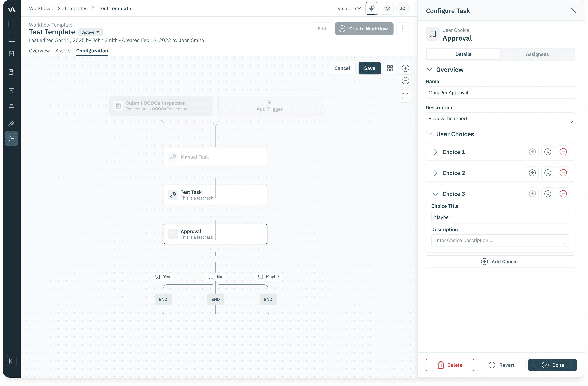Zoom in on the workflow canvas

(405, 68)
